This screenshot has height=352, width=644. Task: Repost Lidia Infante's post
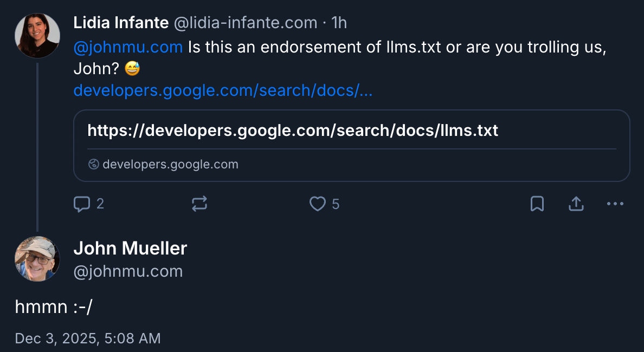click(x=199, y=204)
